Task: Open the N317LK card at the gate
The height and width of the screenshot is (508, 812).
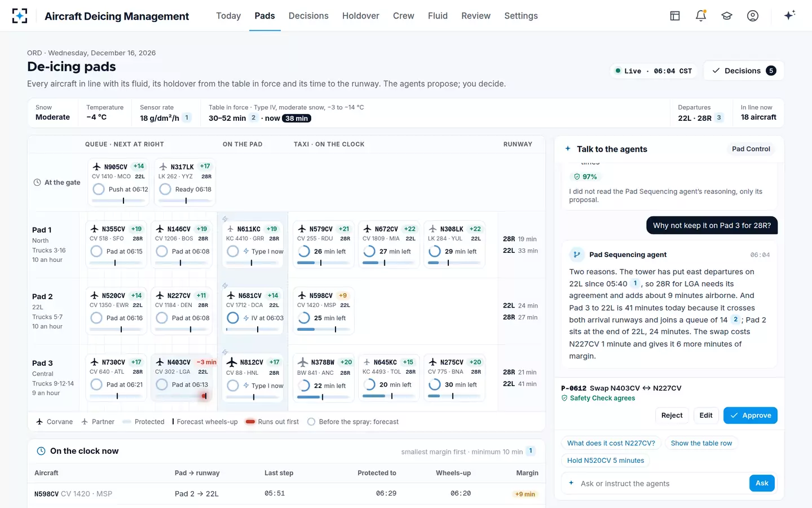Action: coord(185,182)
